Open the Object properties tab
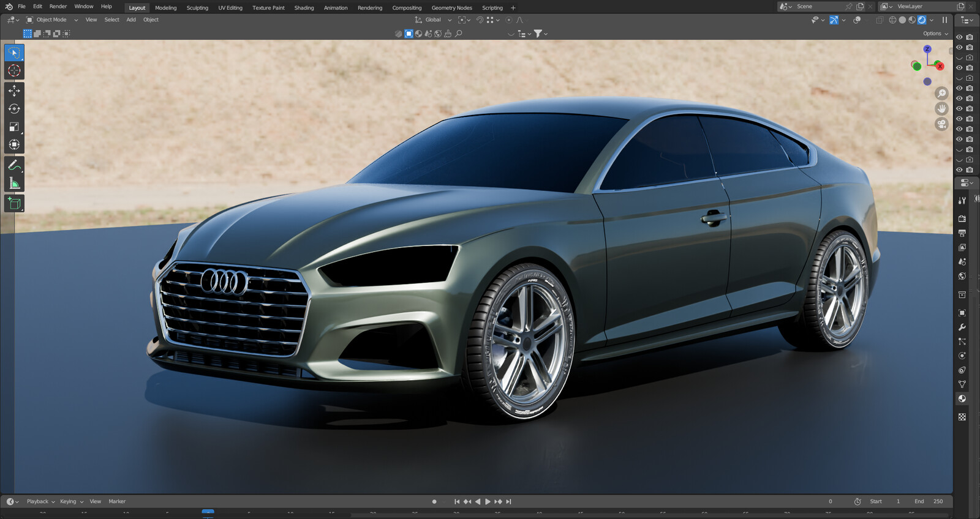This screenshot has width=980, height=519. tap(962, 313)
